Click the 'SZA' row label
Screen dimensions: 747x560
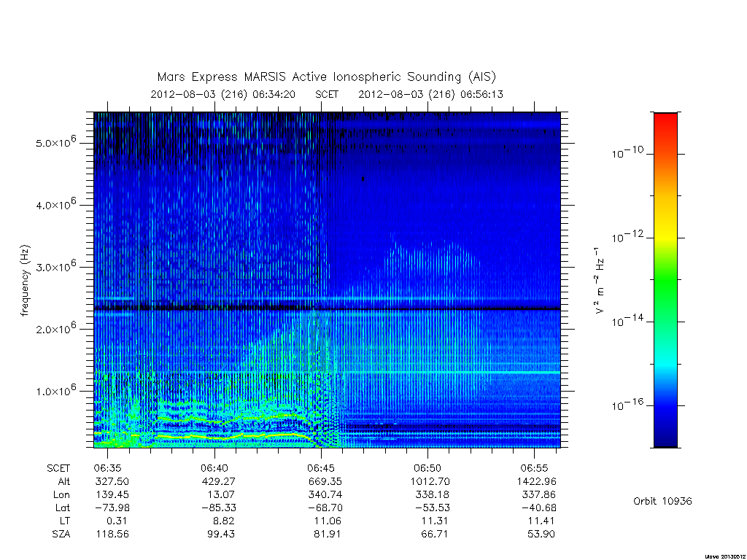(61, 534)
